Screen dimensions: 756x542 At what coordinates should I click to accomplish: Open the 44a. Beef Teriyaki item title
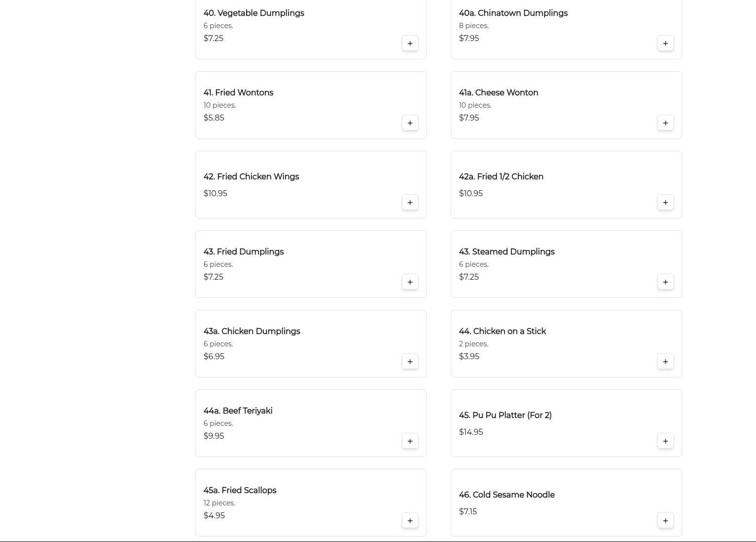click(238, 411)
